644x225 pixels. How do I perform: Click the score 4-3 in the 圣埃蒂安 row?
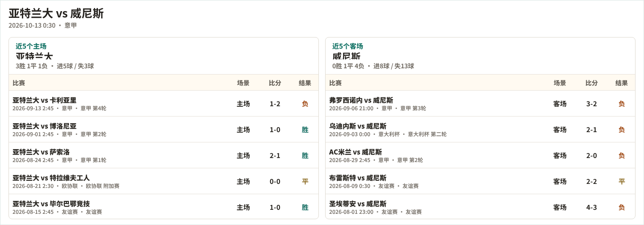tap(592, 207)
